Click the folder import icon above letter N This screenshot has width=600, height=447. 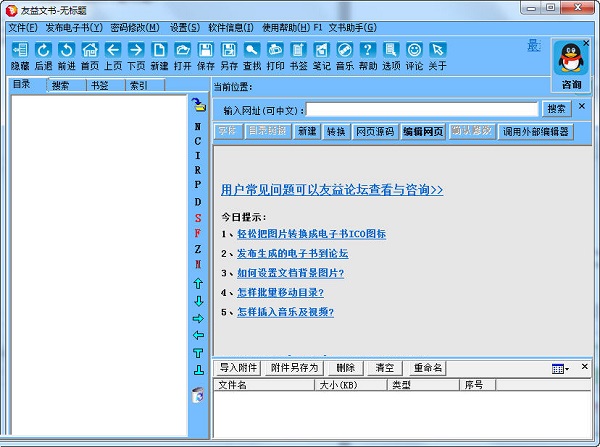click(x=198, y=104)
